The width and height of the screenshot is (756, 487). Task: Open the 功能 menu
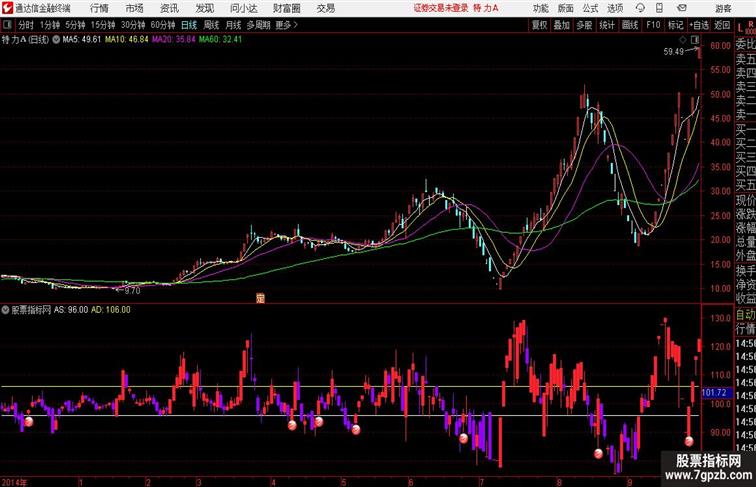tap(540, 8)
